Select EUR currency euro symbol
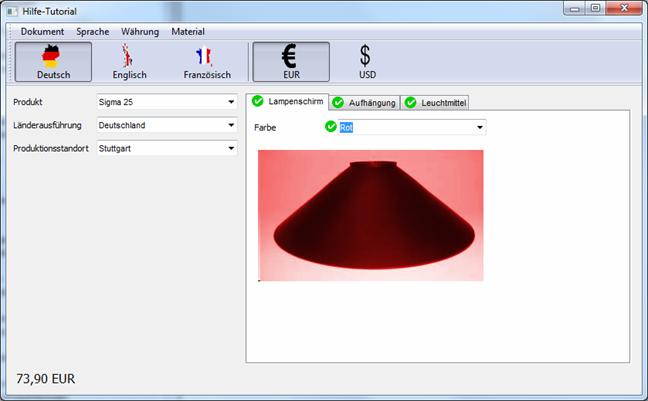This screenshot has height=401, width=648. click(291, 62)
